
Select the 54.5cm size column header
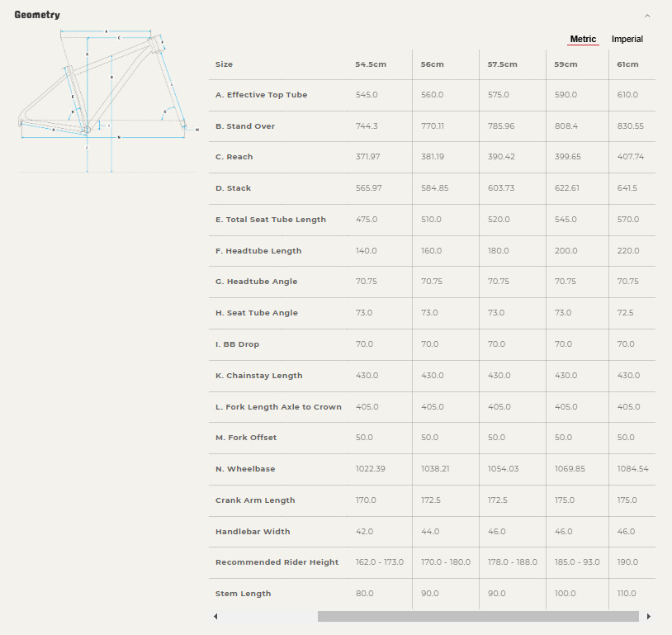[x=371, y=64]
